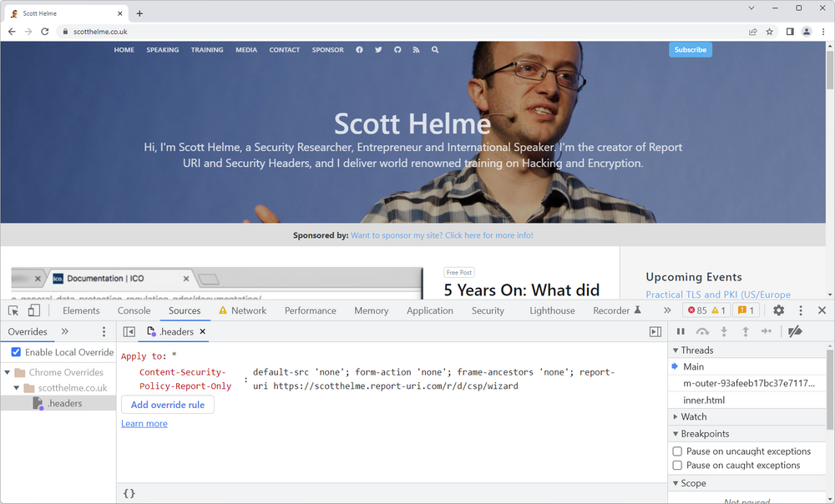
Task: Click the step into next function call icon
Action: point(724,331)
